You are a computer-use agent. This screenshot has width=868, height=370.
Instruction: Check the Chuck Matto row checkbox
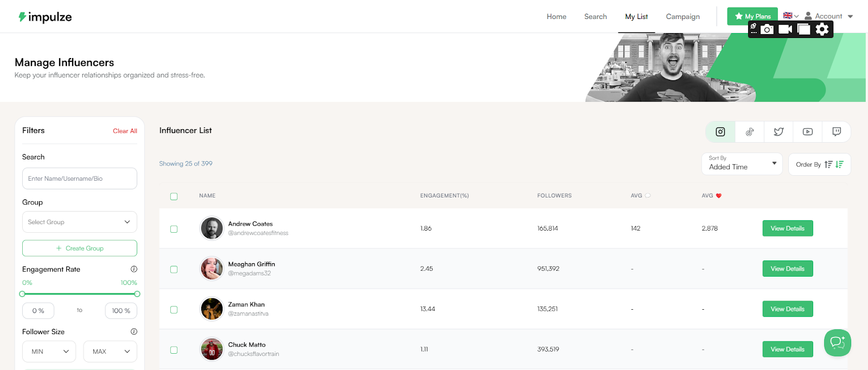pos(174,350)
